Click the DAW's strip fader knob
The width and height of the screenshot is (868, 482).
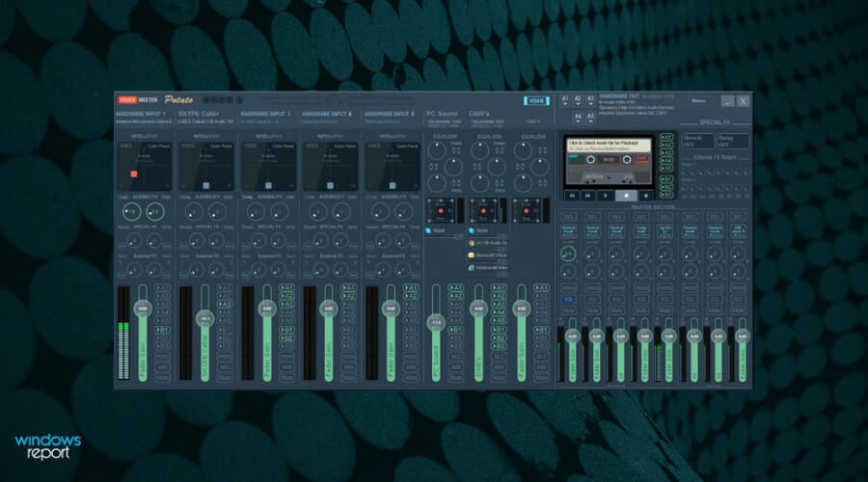[478, 308]
